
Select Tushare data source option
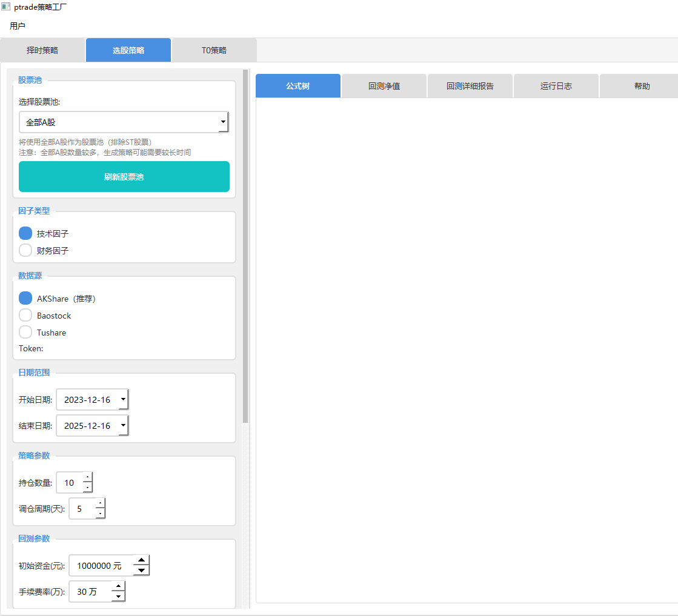[x=25, y=332]
